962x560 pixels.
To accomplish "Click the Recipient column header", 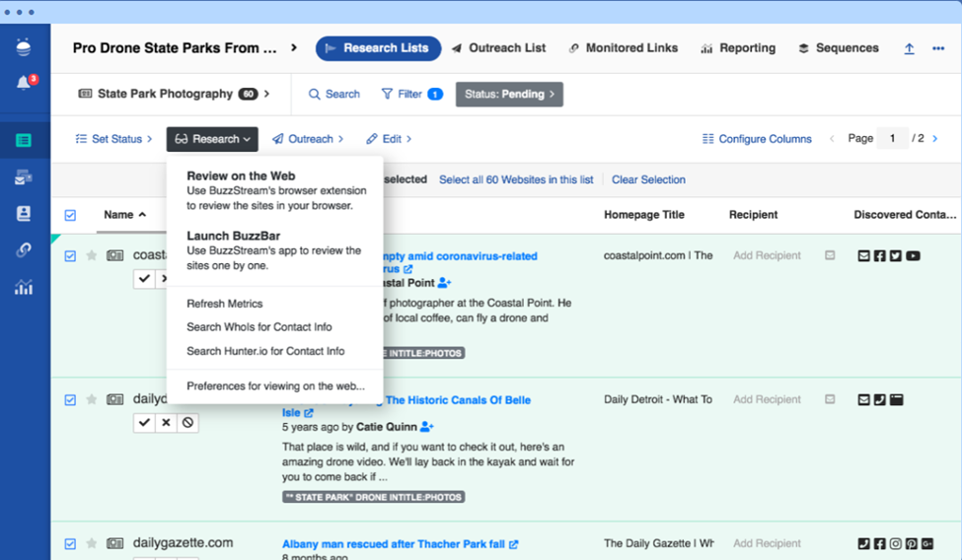I will (x=754, y=215).
